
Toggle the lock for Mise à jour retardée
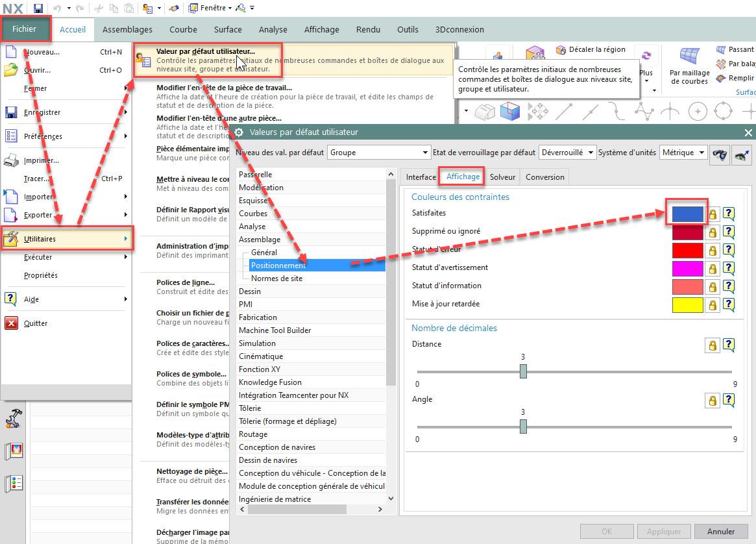[x=713, y=305]
